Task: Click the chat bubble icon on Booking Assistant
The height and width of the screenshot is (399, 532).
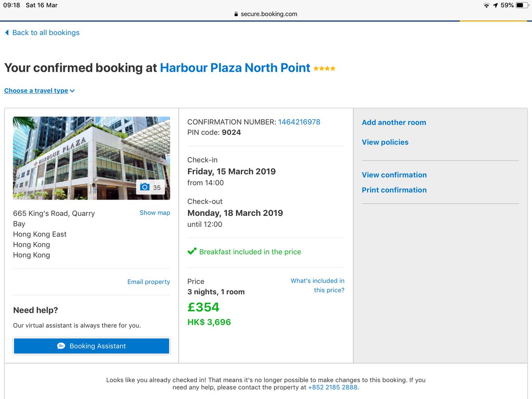Action: tap(61, 346)
